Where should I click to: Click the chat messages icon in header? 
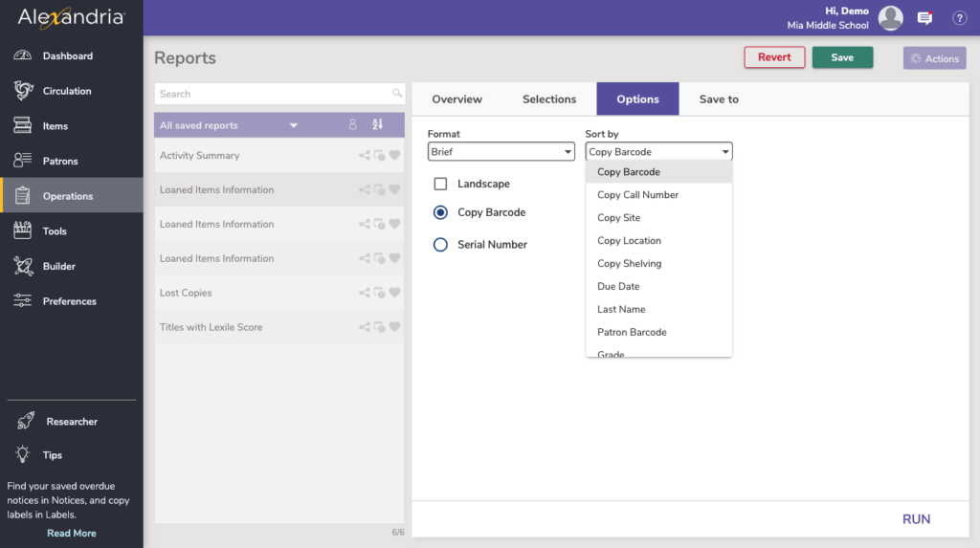coord(924,18)
